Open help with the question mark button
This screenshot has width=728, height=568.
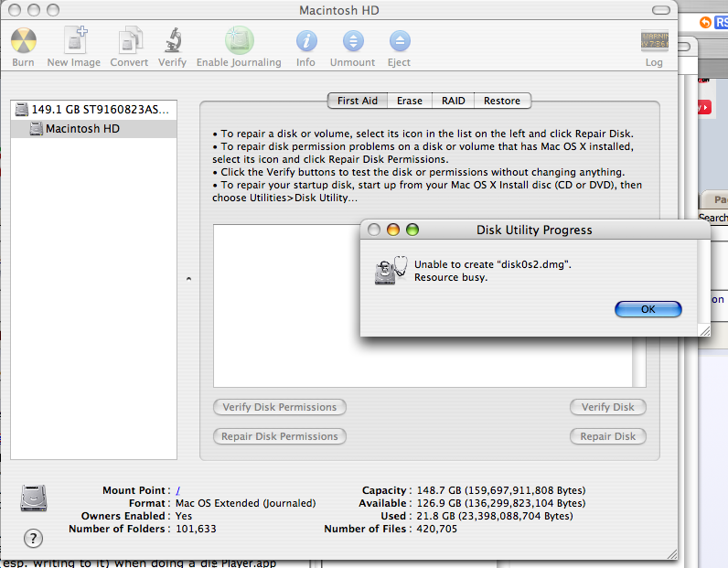(33, 539)
